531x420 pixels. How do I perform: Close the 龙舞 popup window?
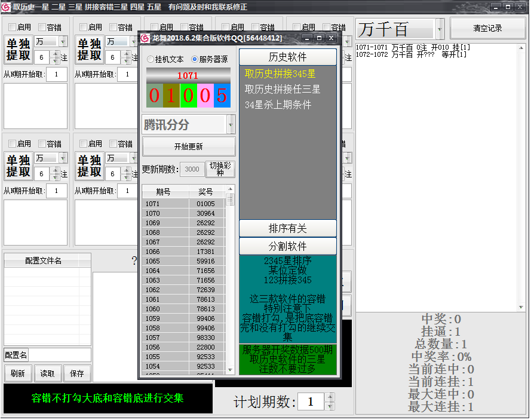[x=331, y=38]
